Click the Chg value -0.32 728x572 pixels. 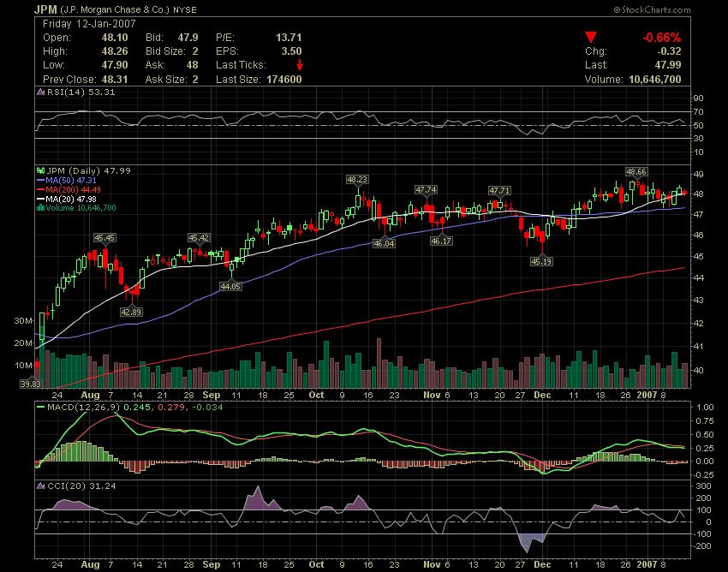pos(669,51)
